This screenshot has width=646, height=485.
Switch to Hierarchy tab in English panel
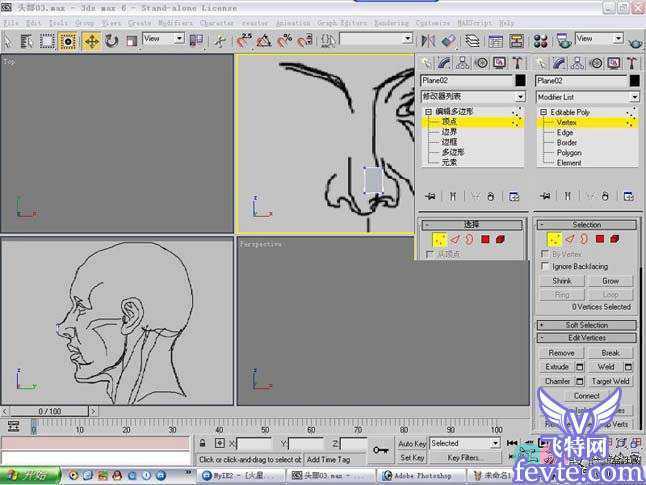pyautogui.click(x=577, y=63)
